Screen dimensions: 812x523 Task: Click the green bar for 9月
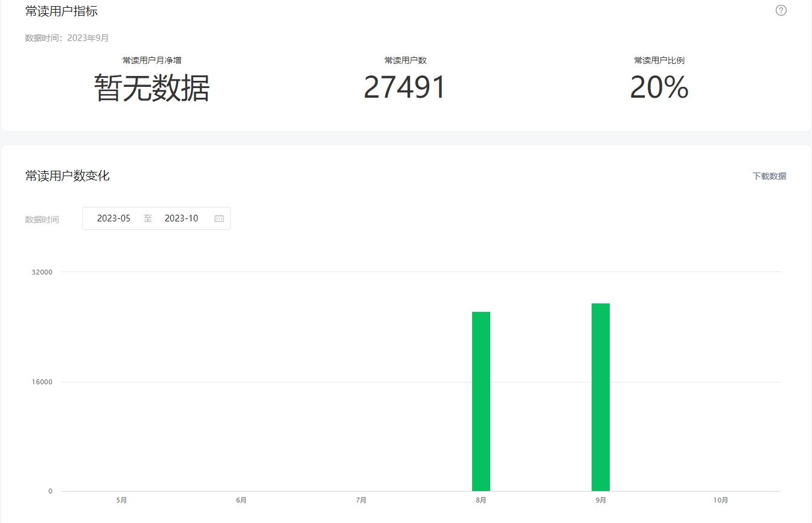coord(601,397)
